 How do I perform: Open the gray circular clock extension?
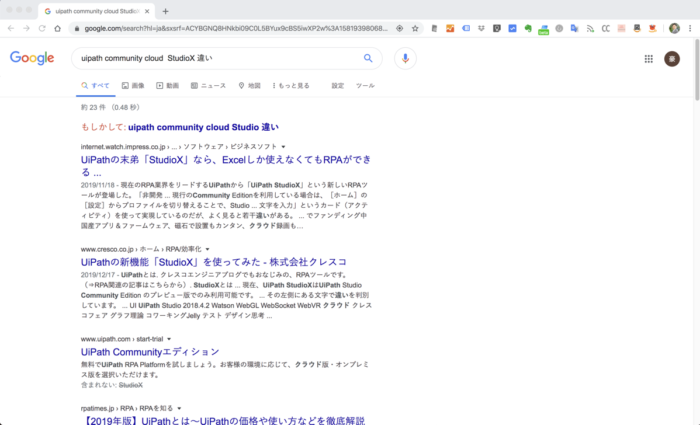click(x=559, y=28)
